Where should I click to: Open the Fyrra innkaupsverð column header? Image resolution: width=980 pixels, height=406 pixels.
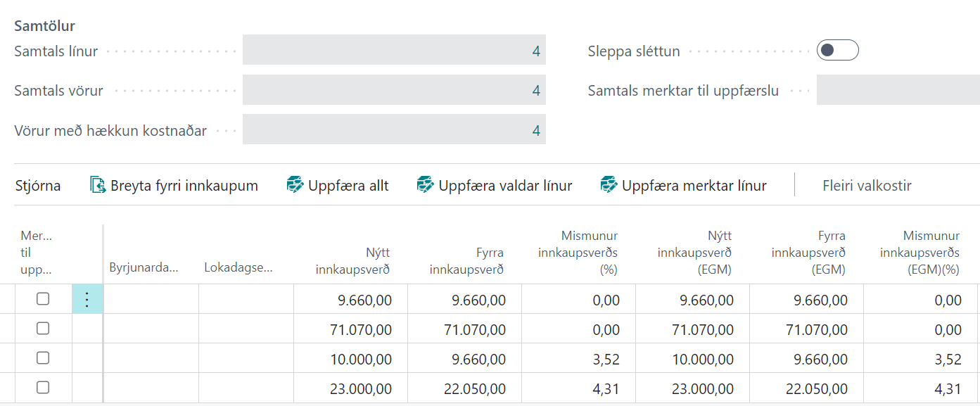pos(466,260)
